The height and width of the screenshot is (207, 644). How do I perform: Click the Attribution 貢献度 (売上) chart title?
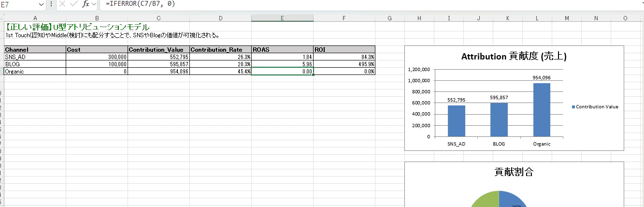tap(514, 57)
